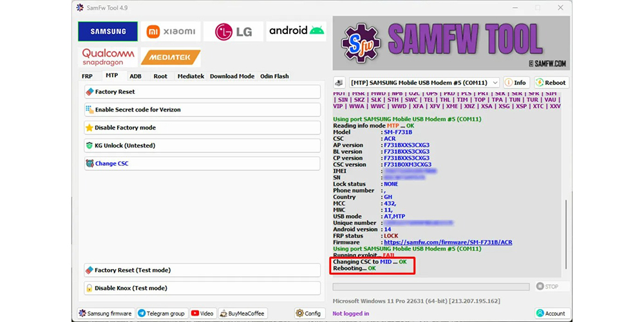
Task: Click the Info button
Action: point(516,82)
